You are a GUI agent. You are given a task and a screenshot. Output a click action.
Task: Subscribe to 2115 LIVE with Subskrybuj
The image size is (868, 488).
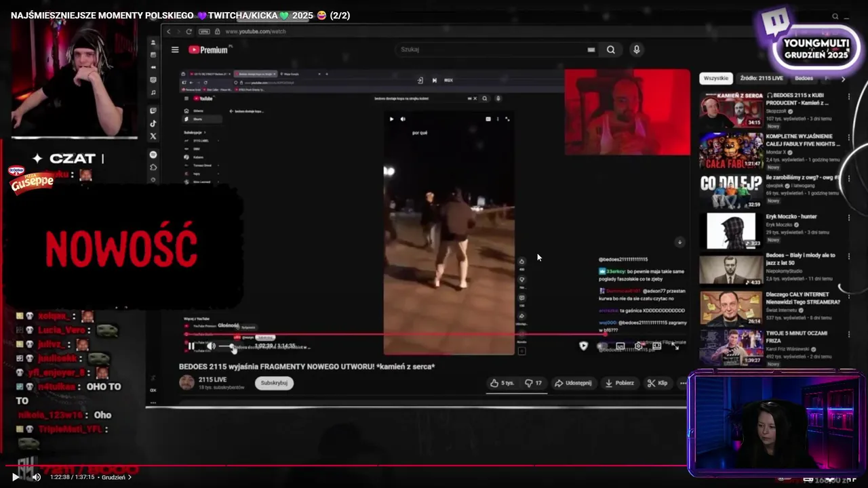point(274,383)
